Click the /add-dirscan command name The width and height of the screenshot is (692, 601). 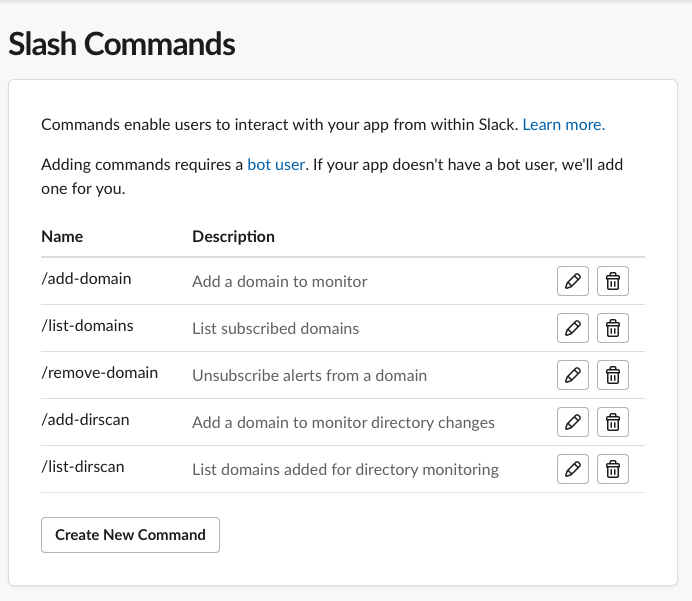pyautogui.click(x=85, y=420)
